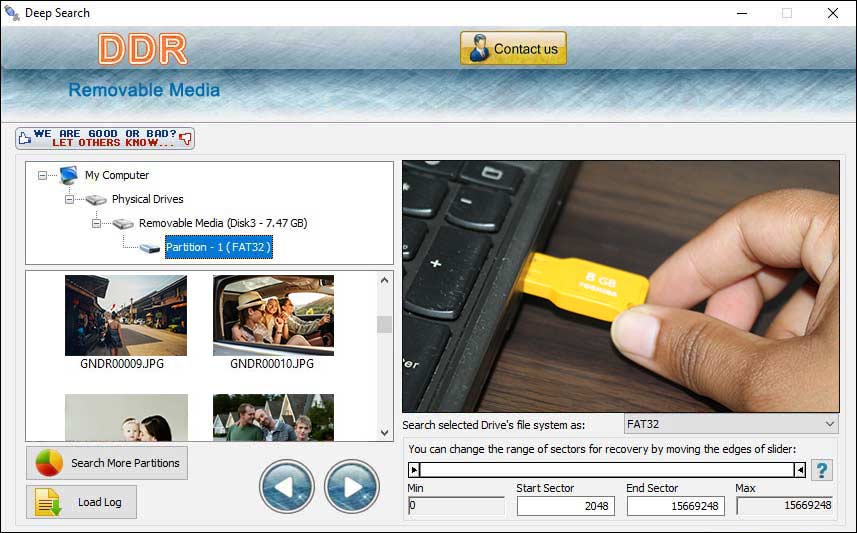Click the left edge slider handle

click(x=414, y=470)
